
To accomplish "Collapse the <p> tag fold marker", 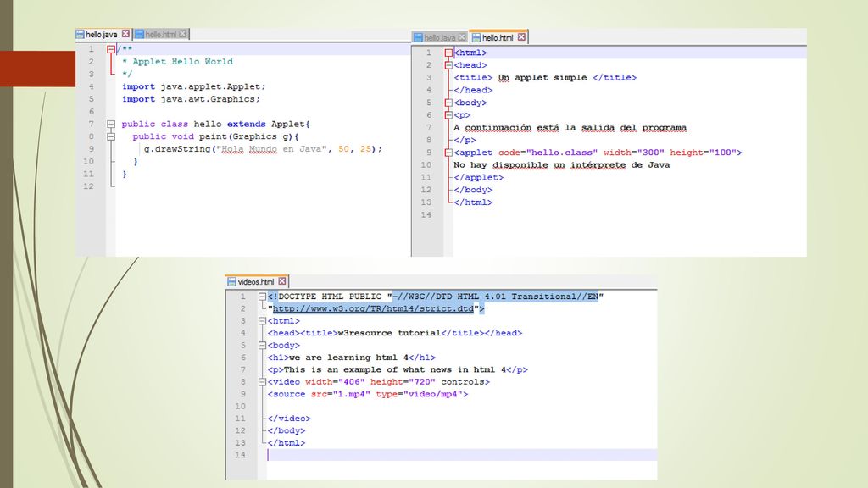I will (x=448, y=115).
